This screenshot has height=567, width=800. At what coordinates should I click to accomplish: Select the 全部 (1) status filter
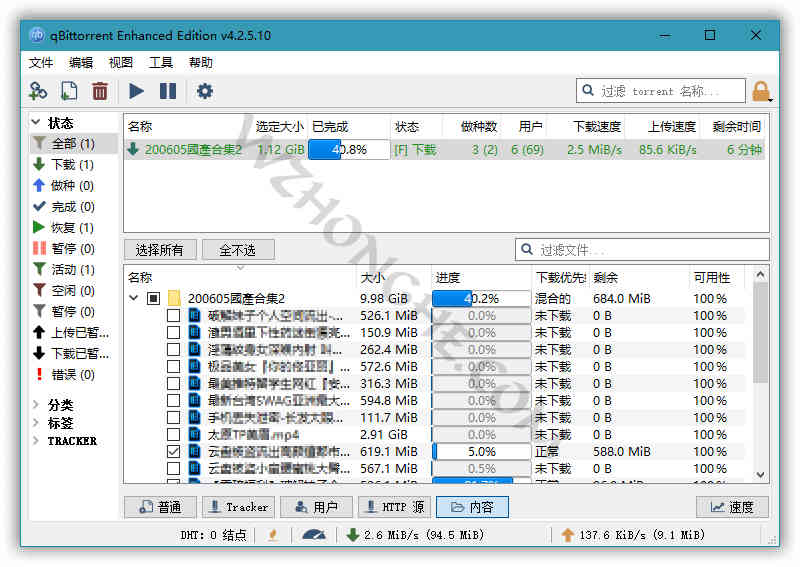coord(74,144)
